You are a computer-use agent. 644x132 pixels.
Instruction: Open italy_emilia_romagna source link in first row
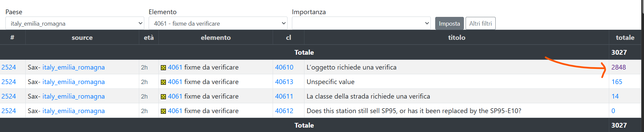74,67
